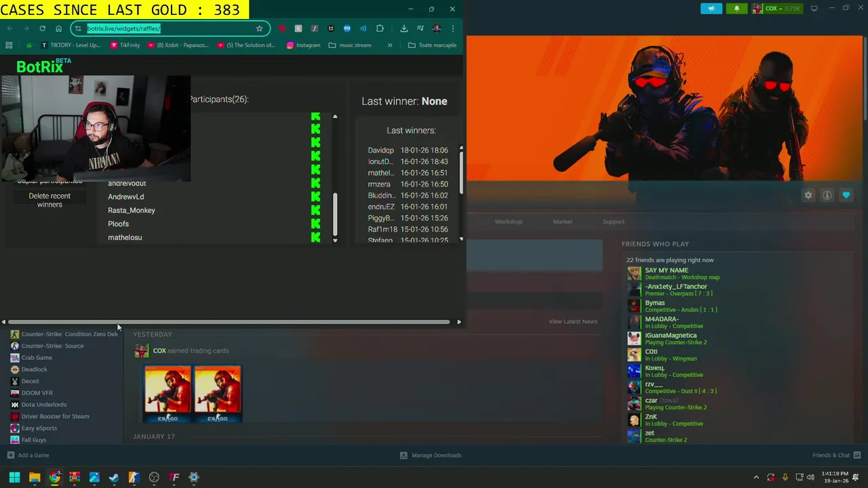Select DOOM VFR in Steam library
Viewport: 868px width, 488px height.
click(x=37, y=392)
